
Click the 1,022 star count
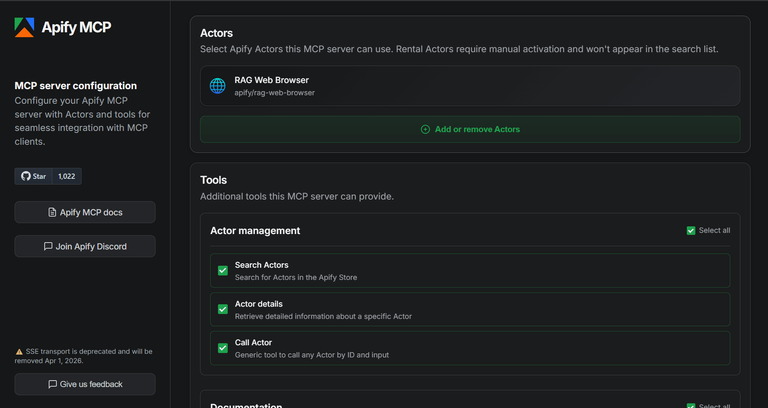click(x=67, y=176)
